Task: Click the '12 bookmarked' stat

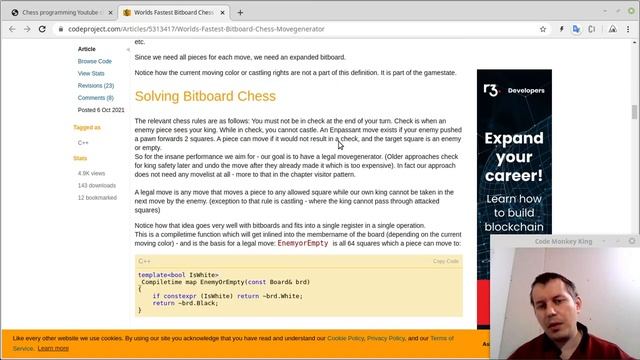Action: 97,198
